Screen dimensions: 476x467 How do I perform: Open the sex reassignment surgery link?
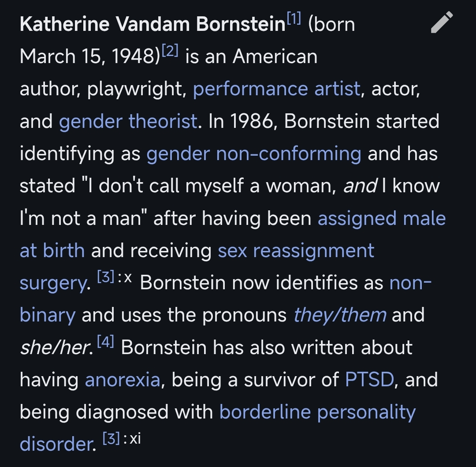[296, 250]
